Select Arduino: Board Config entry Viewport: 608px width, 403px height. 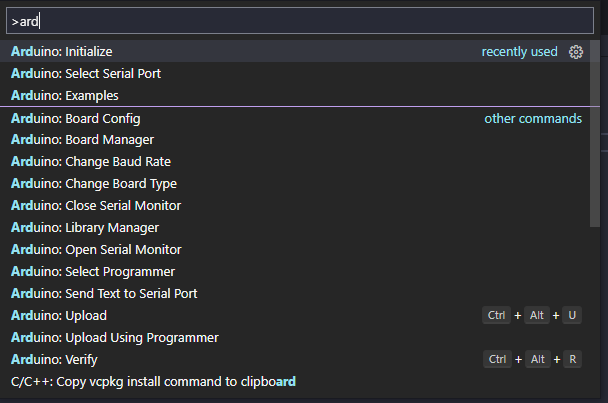pos(295,118)
